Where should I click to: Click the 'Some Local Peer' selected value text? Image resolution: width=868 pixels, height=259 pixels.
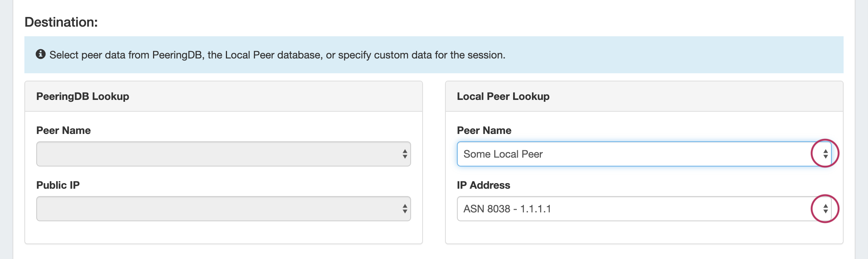(x=503, y=154)
